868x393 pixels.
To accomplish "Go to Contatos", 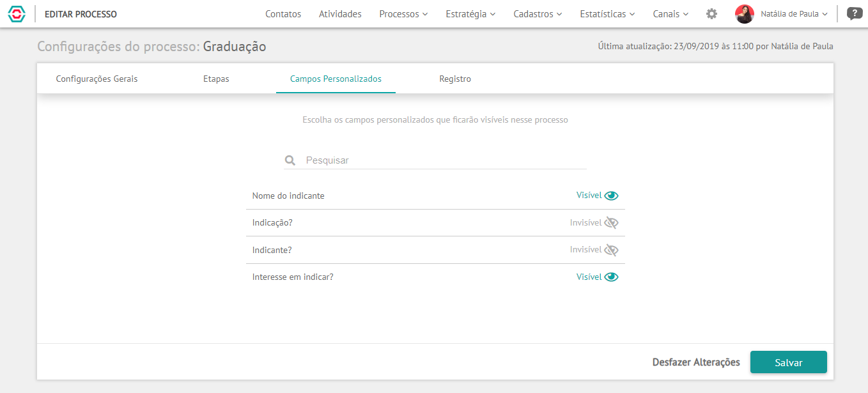I will click(283, 13).
